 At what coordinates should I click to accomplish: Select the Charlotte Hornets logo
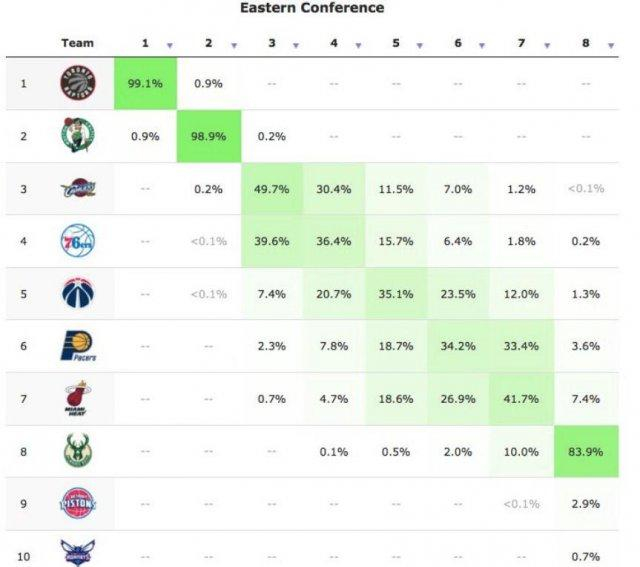coord(77,553)
